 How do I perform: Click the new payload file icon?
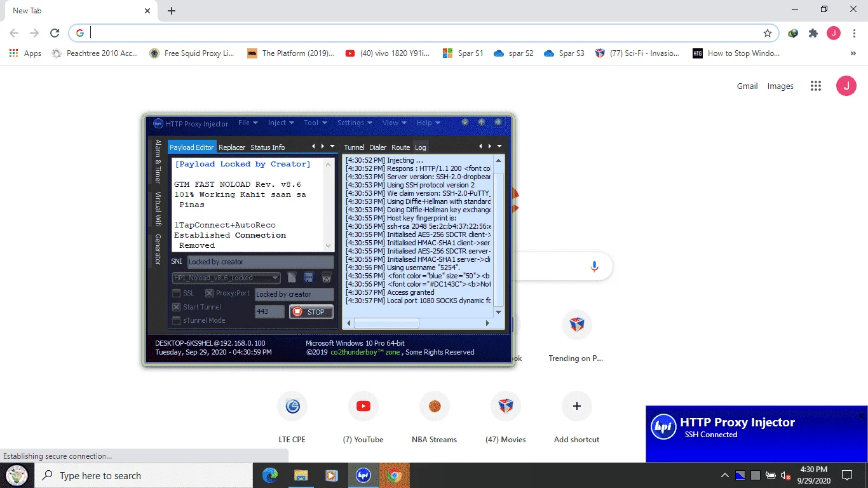pyautogui.click(x=292, y=277)
